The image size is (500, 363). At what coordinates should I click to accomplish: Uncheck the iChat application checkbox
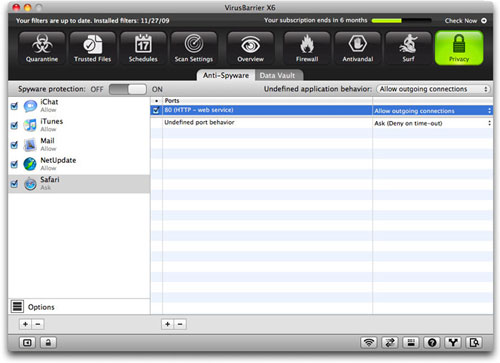(14, 106)
